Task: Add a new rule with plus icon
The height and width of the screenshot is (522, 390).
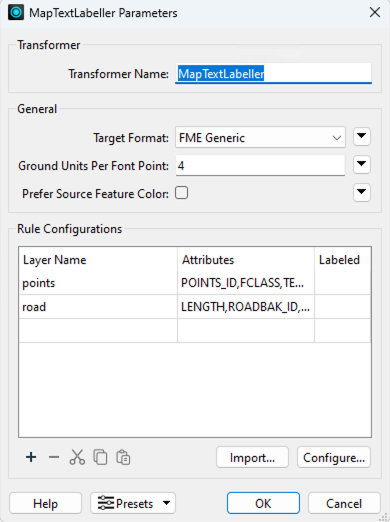Action: click(x=31, y=457)
